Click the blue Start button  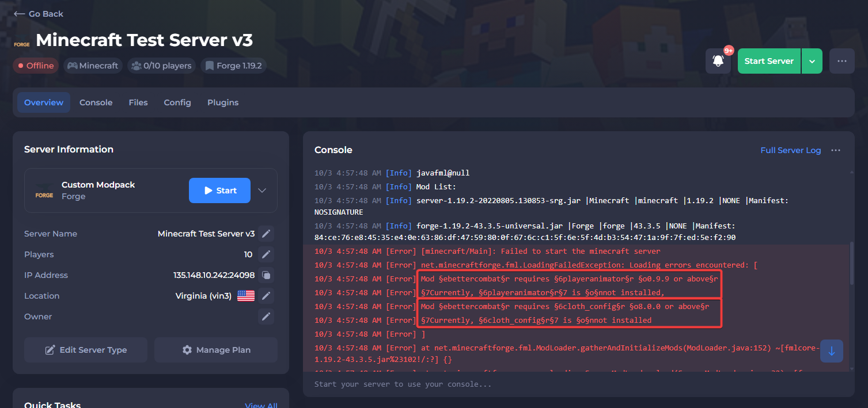click(219, 190)
